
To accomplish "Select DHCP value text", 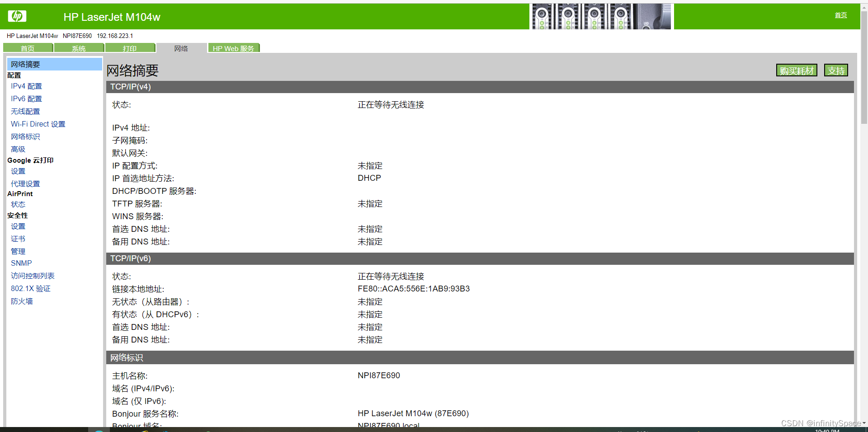I will click(369, 178).
